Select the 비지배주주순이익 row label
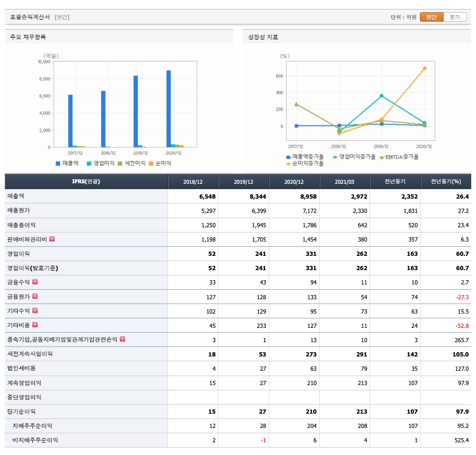The width and height of the screenshot is (476, 455). (35, 440)
